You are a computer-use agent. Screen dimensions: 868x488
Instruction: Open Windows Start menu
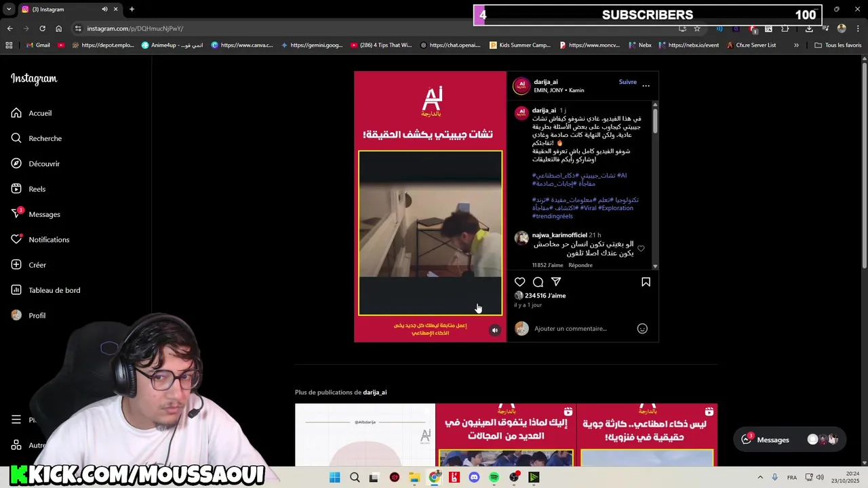point(334,478)
